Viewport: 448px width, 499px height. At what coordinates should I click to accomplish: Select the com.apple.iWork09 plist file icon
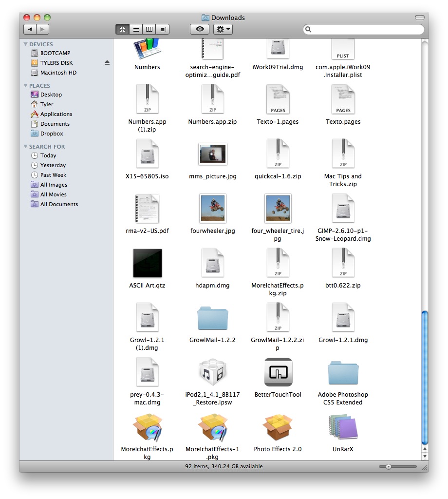(343, 49)
